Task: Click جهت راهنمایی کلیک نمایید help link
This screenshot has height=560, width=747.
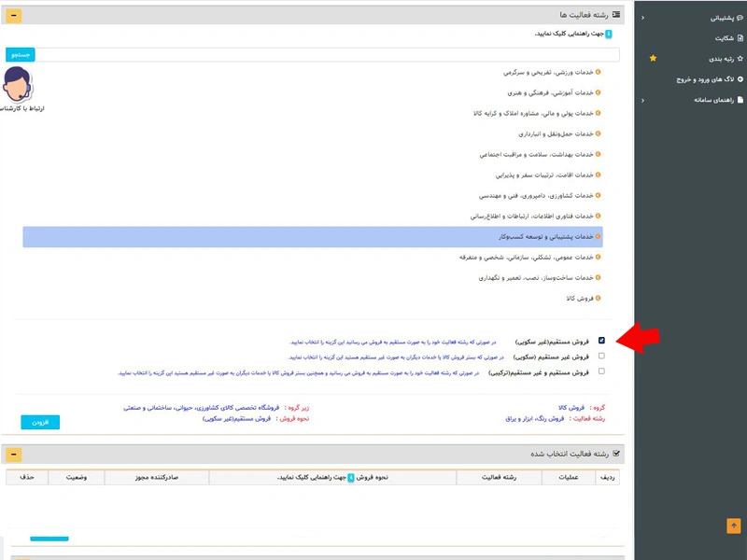Action: coord(569,34)
